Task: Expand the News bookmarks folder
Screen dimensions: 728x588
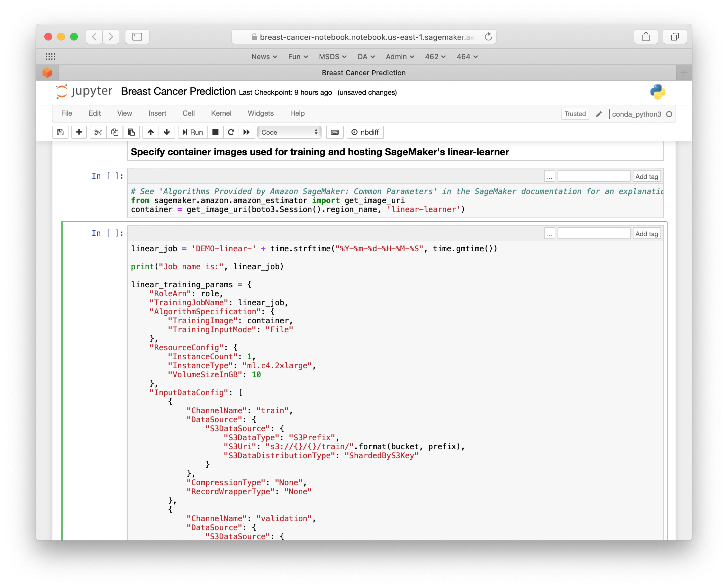Action: coord(264,57)
